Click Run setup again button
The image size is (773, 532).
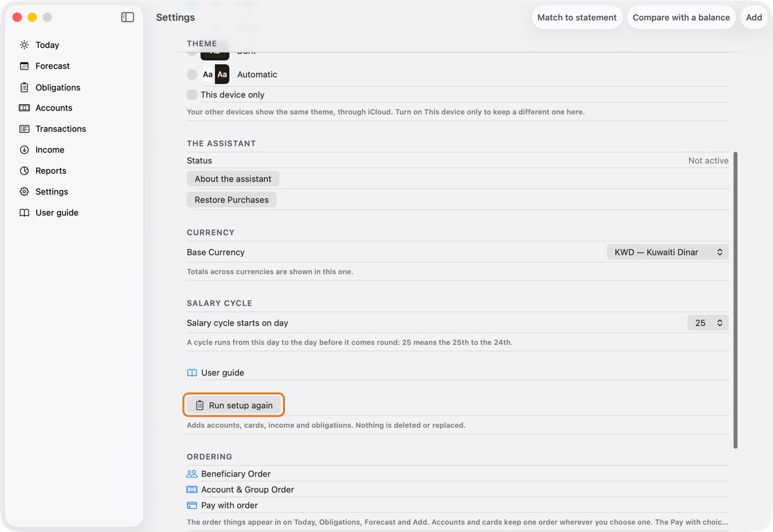[x=234, y=406]
